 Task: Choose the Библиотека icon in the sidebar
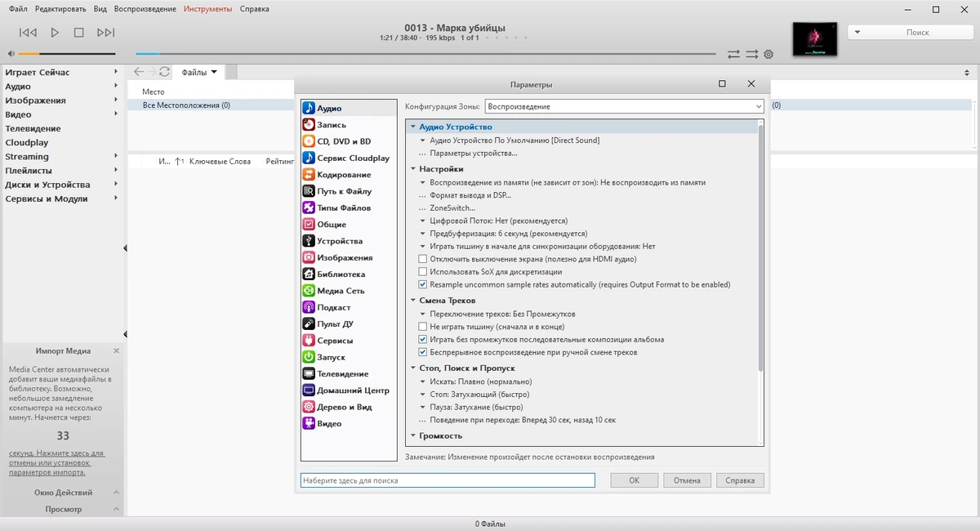point(309,274)
